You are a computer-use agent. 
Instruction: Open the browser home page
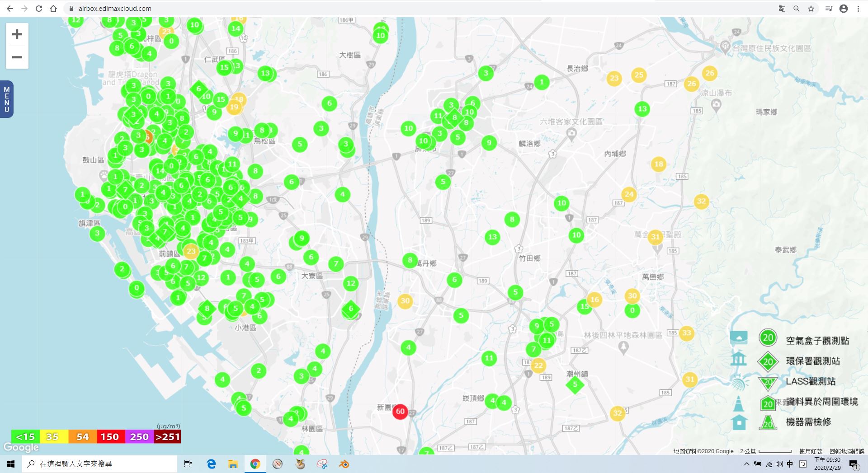pyautogui.click(x=53, y=9)
